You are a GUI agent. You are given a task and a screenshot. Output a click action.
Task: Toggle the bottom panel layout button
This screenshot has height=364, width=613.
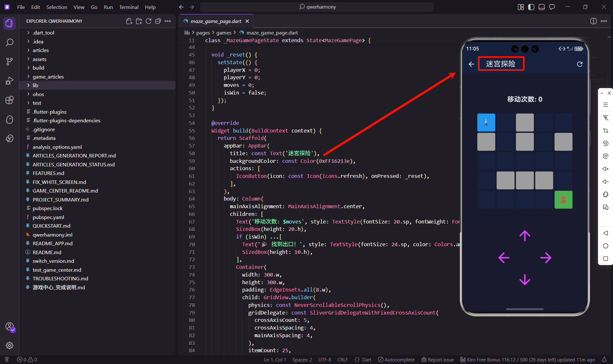coord(541,7)
